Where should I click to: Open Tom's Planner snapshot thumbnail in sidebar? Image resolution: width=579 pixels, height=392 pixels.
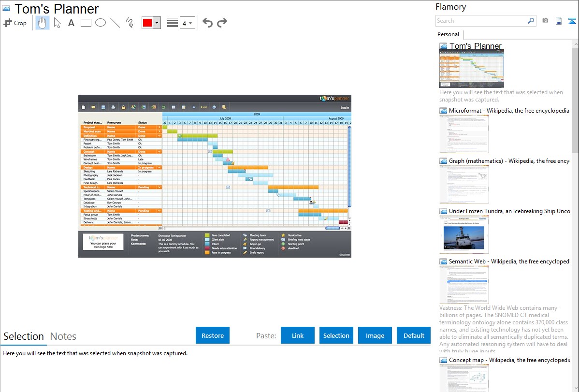(472, 69)
